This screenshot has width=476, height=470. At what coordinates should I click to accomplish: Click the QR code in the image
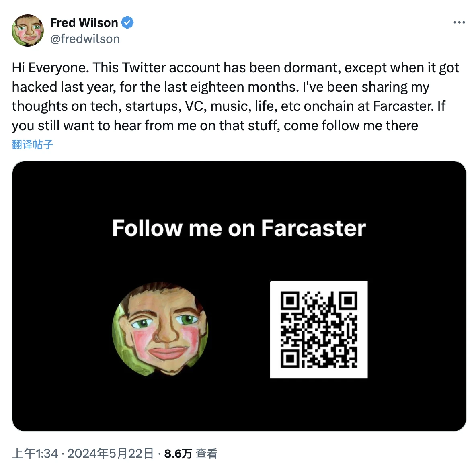point(319,329)
